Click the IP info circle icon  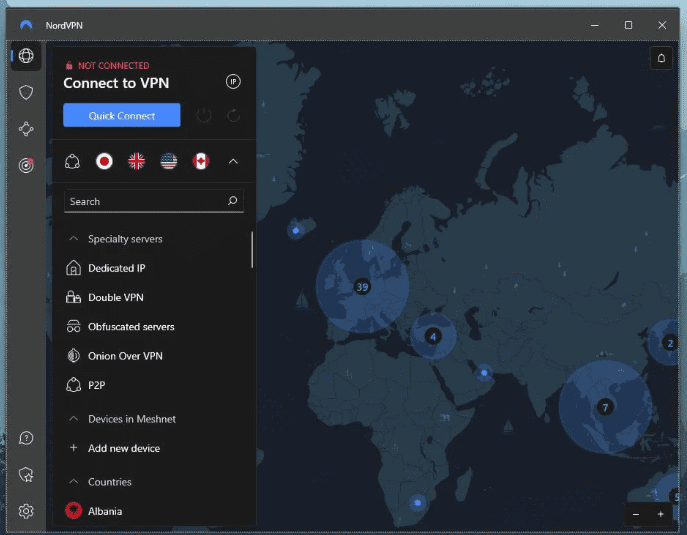coord(233,82)
